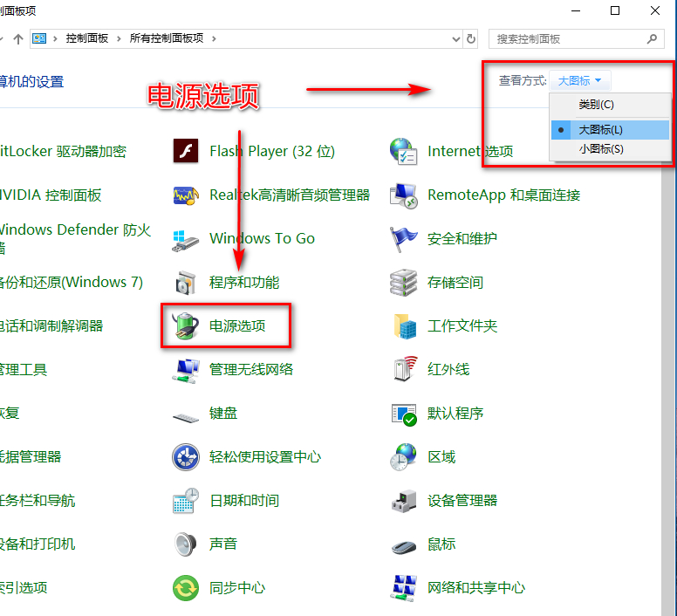Open Windows Defender 防火墙 link

click(x=76, y=239)
